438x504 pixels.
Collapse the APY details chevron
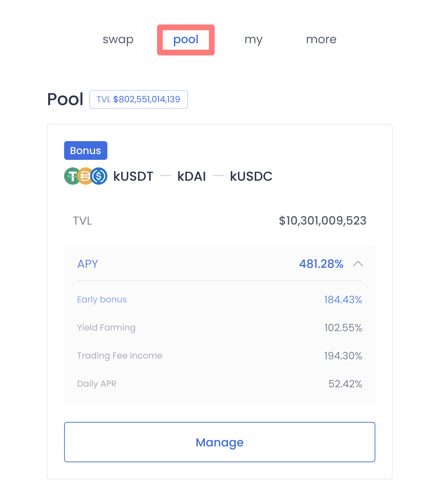tap(358, 264)
